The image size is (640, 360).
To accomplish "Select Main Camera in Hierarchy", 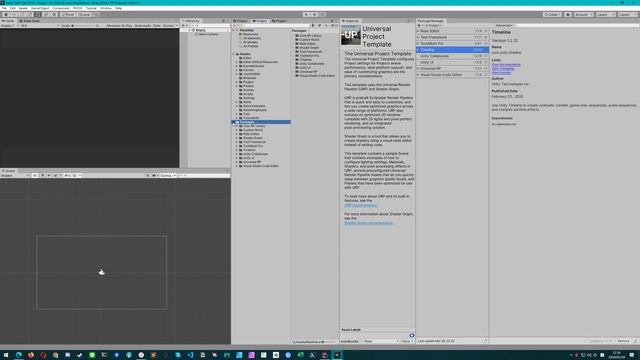I will point(208,34).
